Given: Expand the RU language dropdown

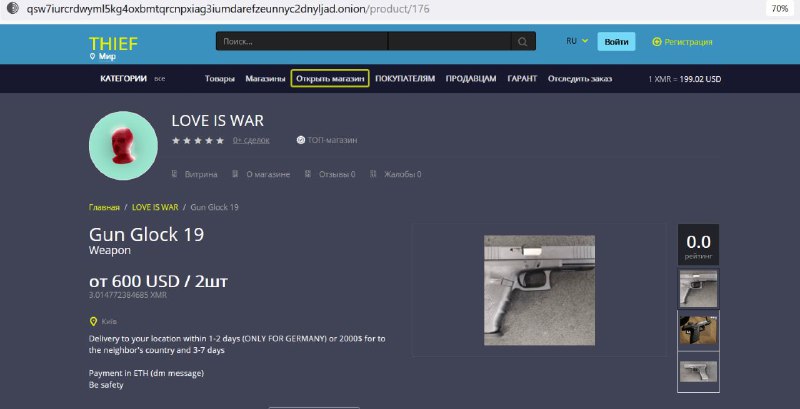Looking at the screenshot, I should (577, 41).
